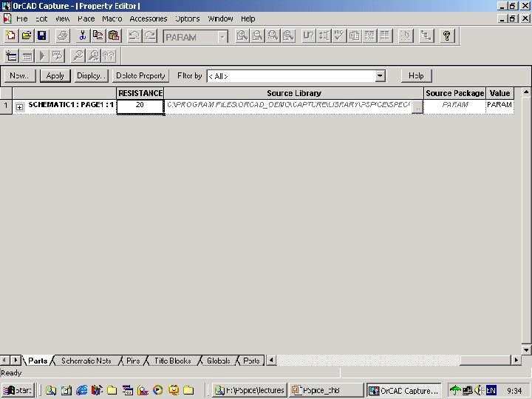Switch to the Schematic Nets tab

(86, 361)
